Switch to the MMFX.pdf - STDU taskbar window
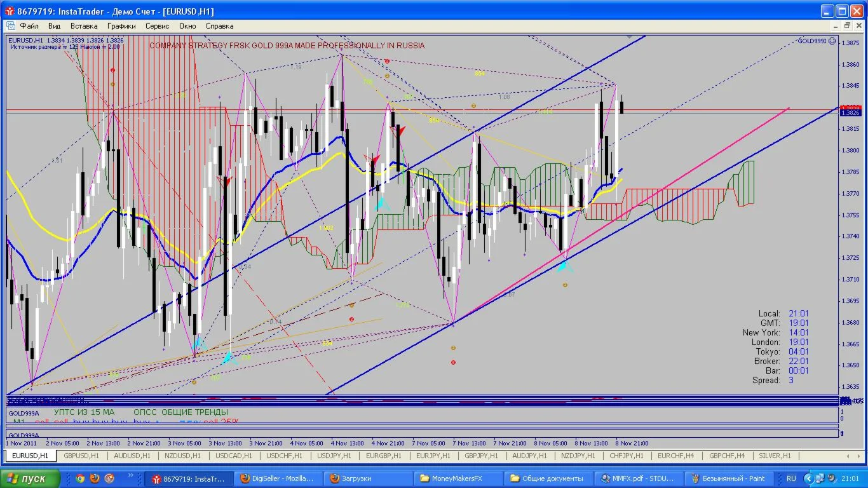 coord(638,478)
